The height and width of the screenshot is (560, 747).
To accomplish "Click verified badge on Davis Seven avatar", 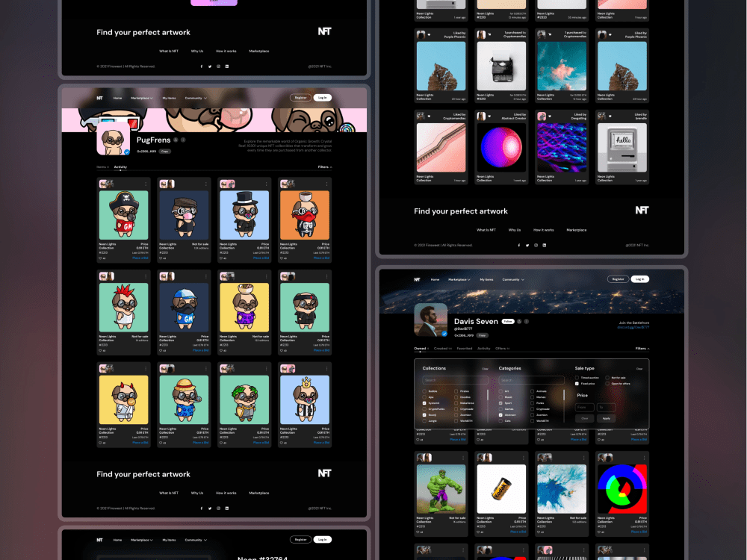I will (444, 334).
